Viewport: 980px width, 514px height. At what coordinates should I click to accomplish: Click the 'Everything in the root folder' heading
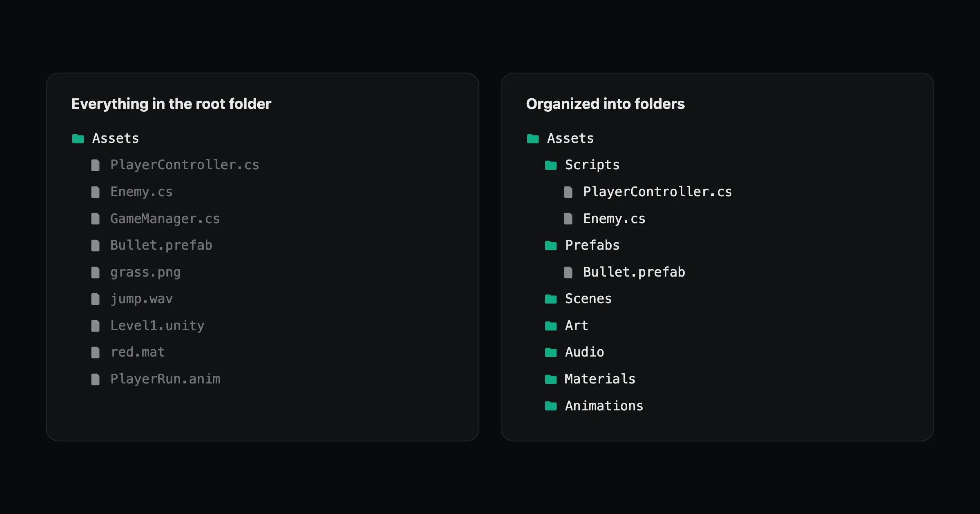[171, 104]
